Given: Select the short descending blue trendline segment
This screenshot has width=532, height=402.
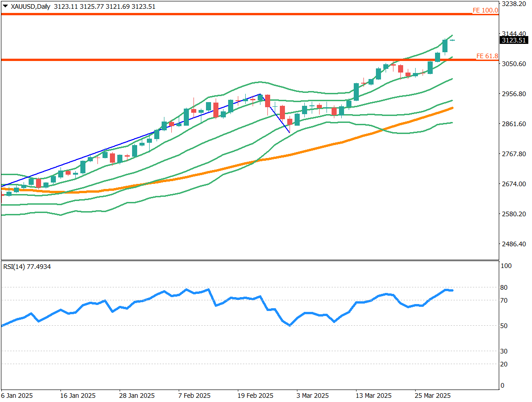Looking at the screenshot, I should point(276,113).
